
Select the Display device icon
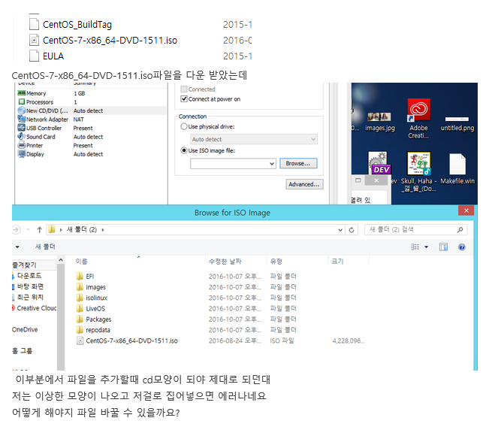pos(22,154)
